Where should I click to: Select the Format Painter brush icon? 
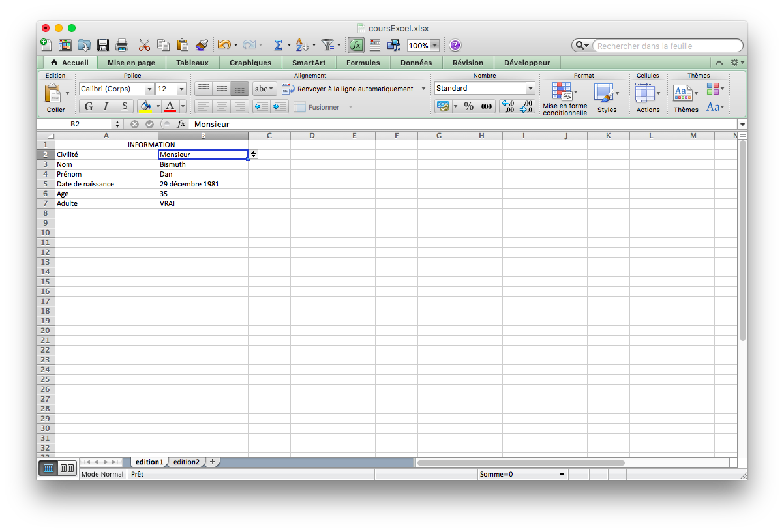201,45
